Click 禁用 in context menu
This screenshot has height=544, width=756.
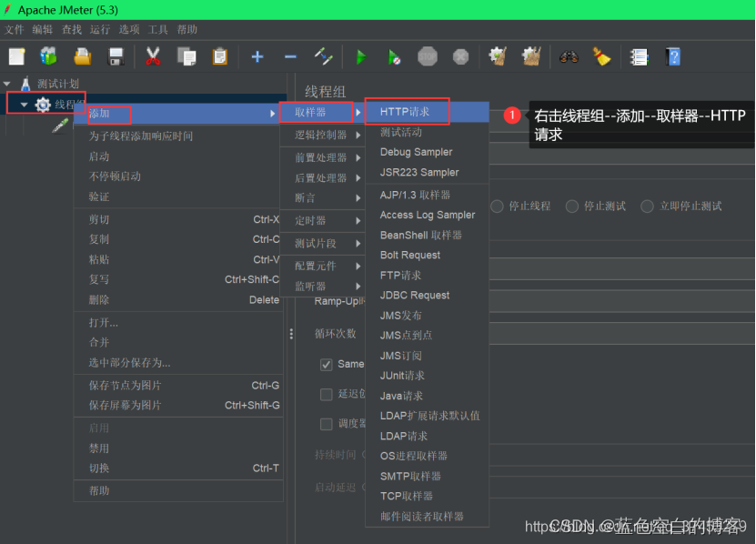177,448
